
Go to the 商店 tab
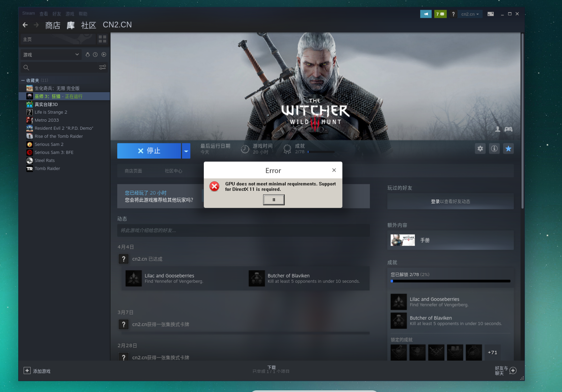pos(53,25)
